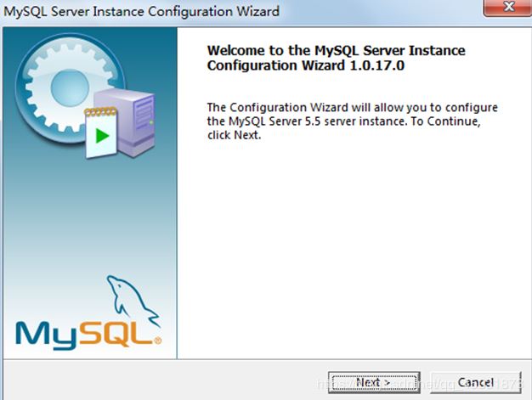Click the Configuration Wizard description paragraph
532x400 pixels.
[352, 121]
